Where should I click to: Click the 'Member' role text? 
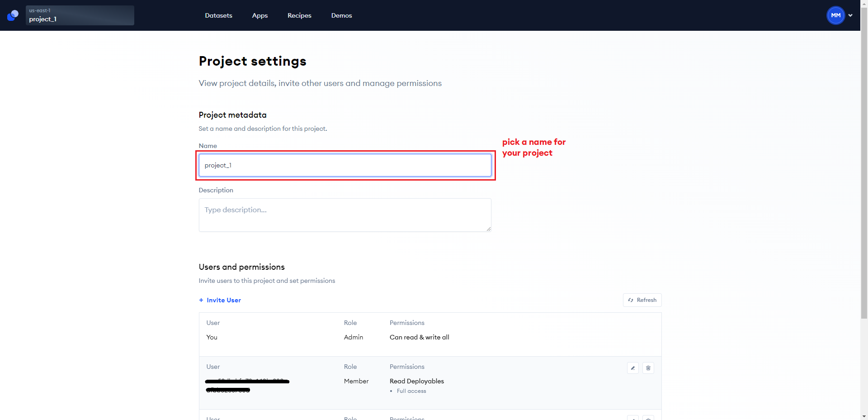click(356, 381)
